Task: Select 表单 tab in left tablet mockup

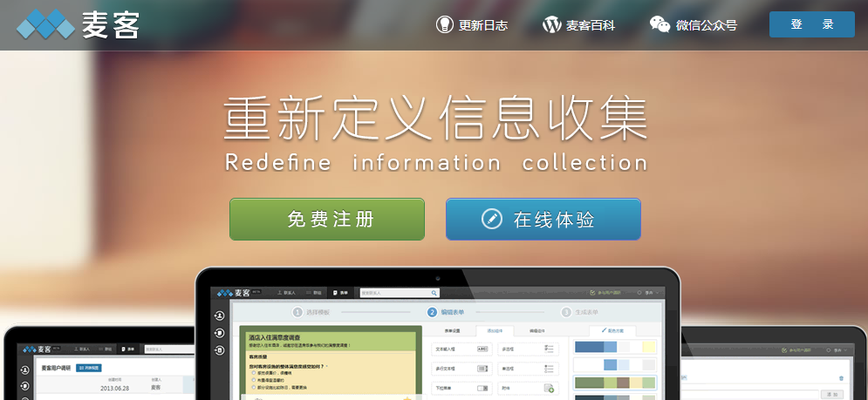Action: coord(128,349)
